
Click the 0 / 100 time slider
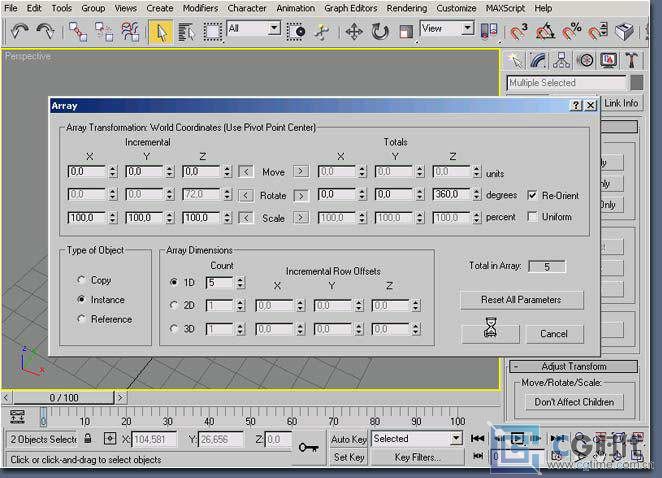(x=64, y=397)
